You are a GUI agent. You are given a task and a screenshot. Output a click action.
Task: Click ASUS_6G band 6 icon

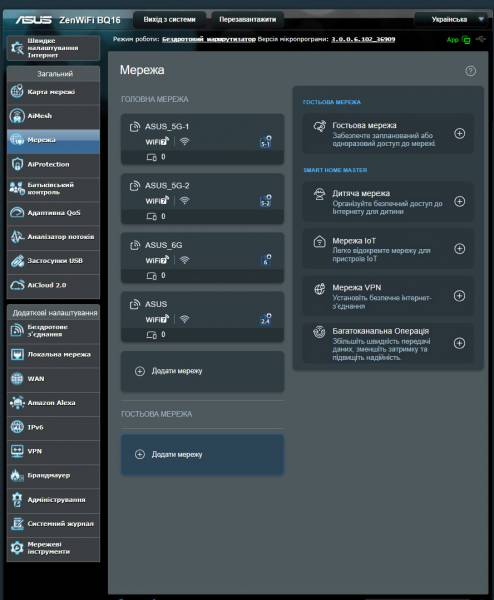point(266,260)
